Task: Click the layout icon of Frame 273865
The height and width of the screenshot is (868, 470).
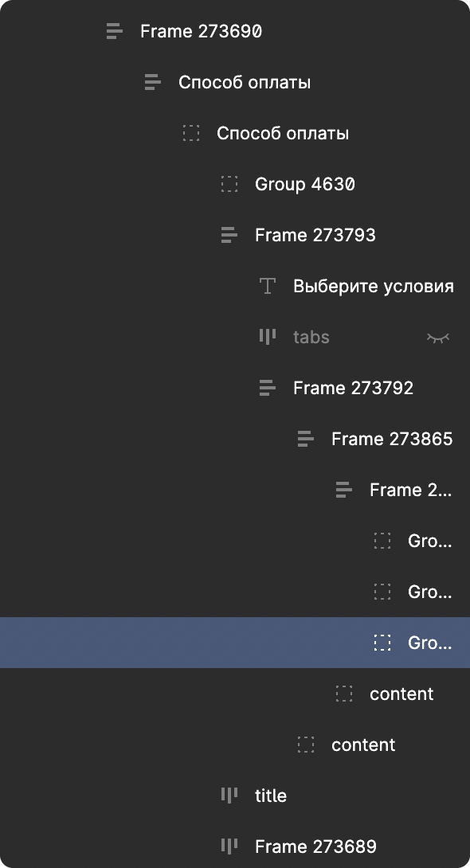Action: [306, 439]
